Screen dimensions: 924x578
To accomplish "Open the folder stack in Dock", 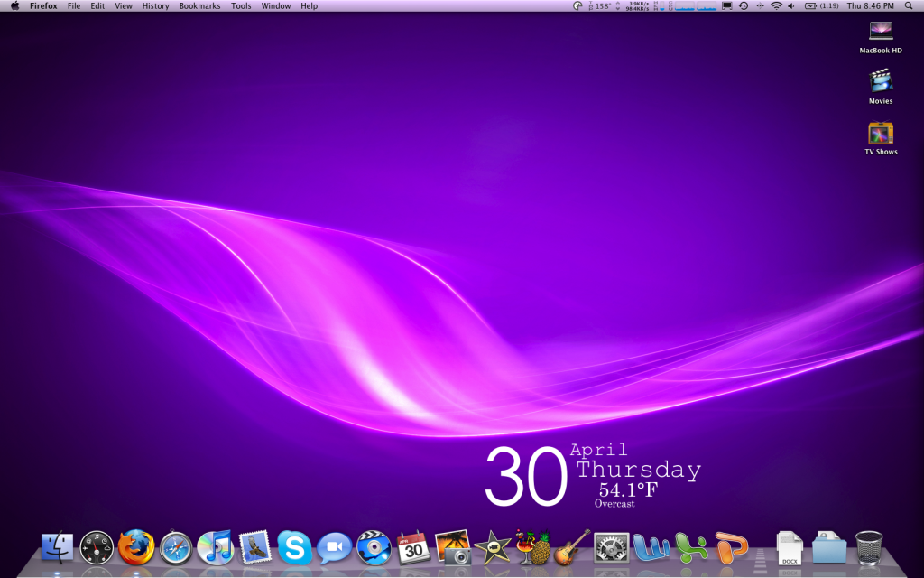I will [829, 548].
